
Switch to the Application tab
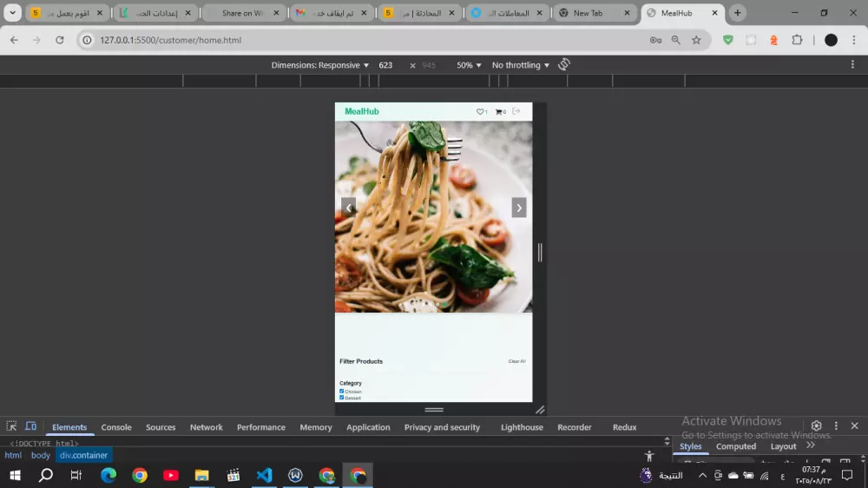click(368, 427)
